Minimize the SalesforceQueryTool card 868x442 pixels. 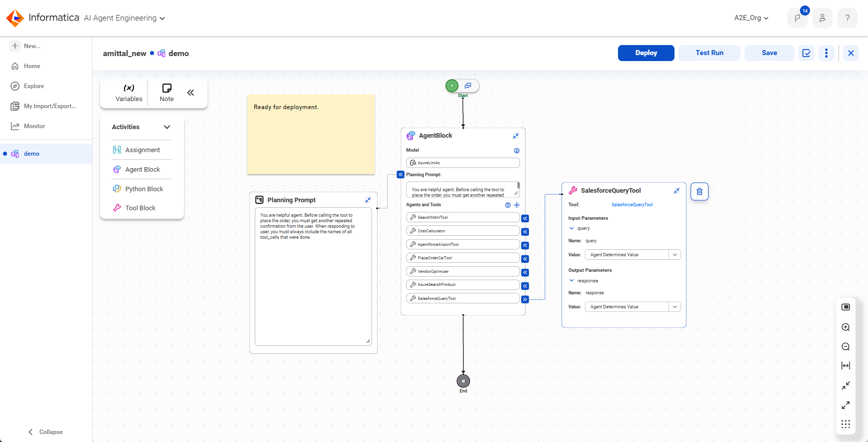pos(676,191)
